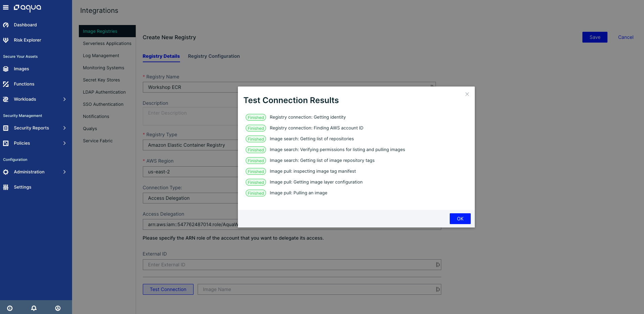Open the Images stack icon
Viewport: 644px width, 314px height.
point(6,69)
